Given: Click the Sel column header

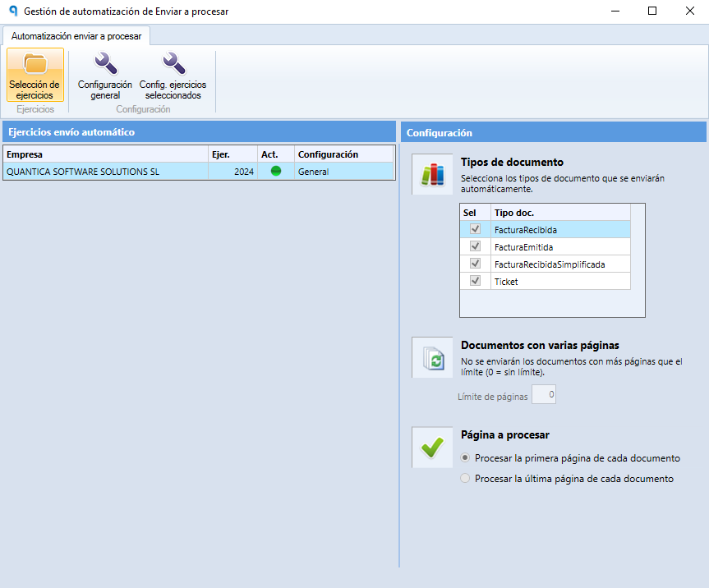Looking at the screenshot, I should [475, 213].
